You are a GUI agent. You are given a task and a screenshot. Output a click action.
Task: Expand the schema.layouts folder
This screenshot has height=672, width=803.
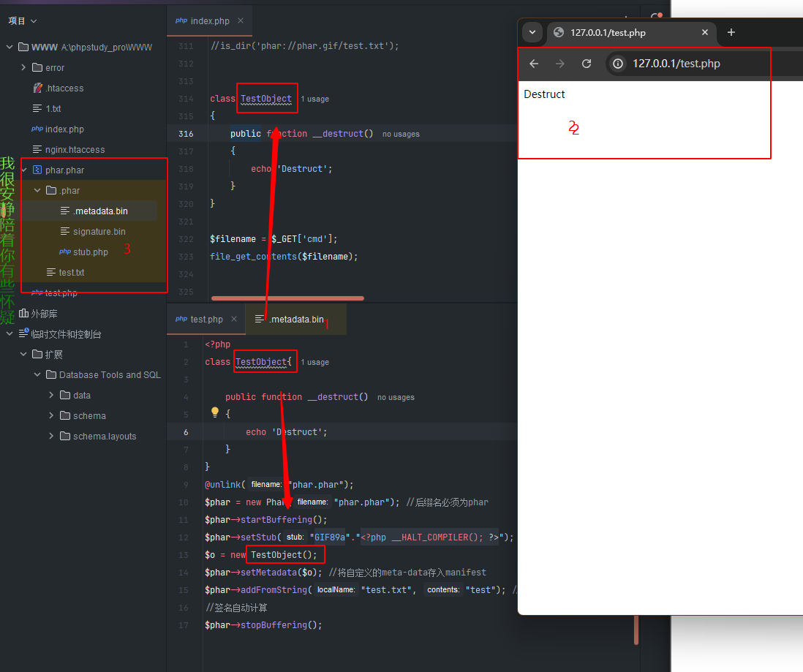pyautogui.click(x=51, y=437)
